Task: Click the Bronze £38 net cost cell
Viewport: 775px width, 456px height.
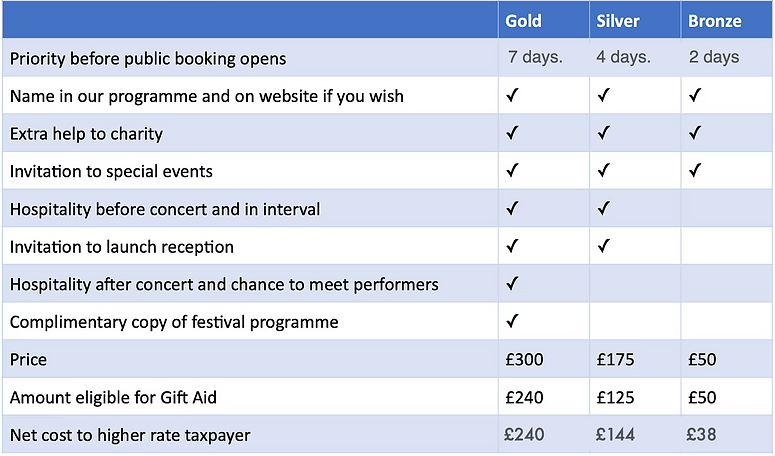Action: [x=702, y=435]
